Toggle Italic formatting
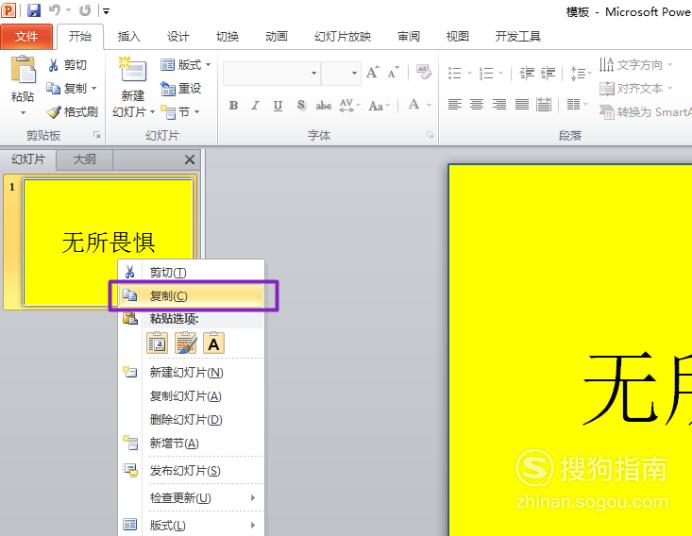The width and height of the screenshot is (692, 536). pyautogui.click(x=255, y=105)
